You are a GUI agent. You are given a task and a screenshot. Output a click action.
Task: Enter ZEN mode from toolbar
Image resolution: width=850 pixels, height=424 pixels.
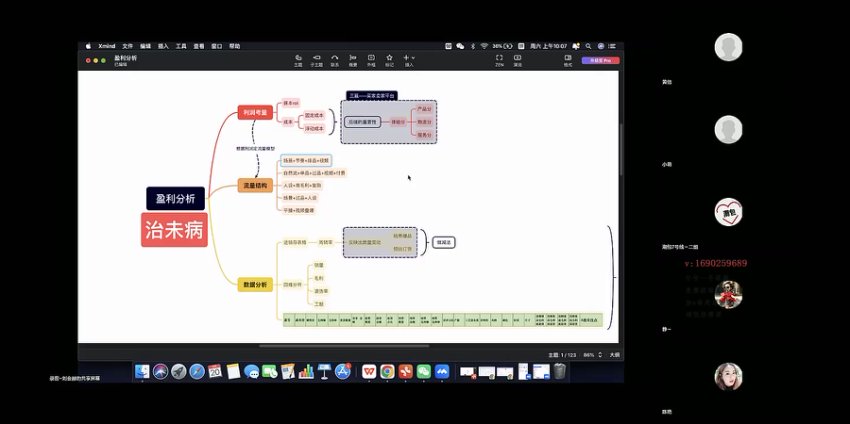pos(499,59)
